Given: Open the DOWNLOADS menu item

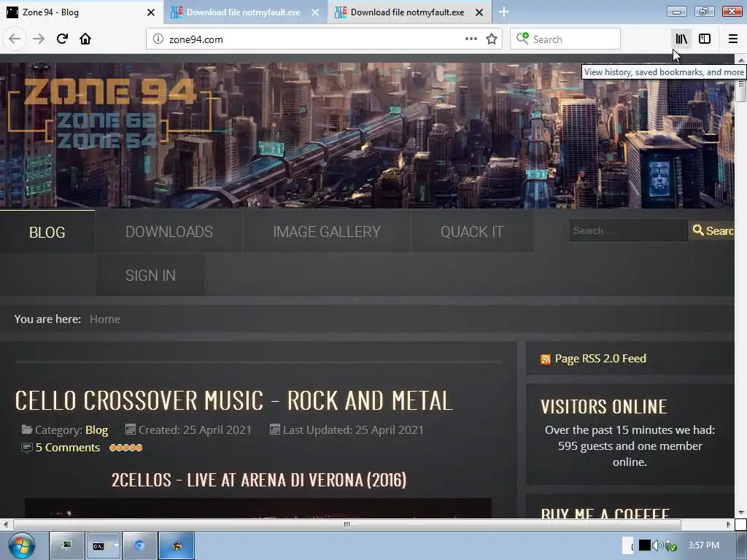Looking at the screenshot, I should 169,232.
